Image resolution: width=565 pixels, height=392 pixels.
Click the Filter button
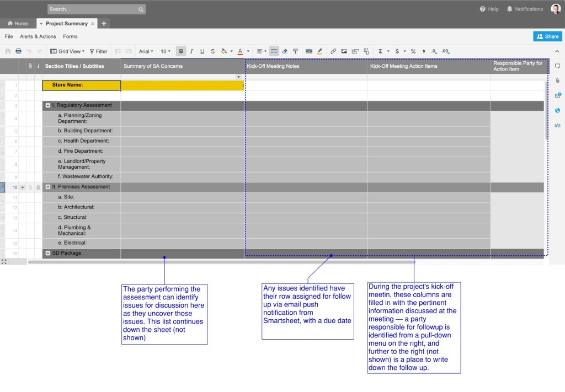[99, 51]
